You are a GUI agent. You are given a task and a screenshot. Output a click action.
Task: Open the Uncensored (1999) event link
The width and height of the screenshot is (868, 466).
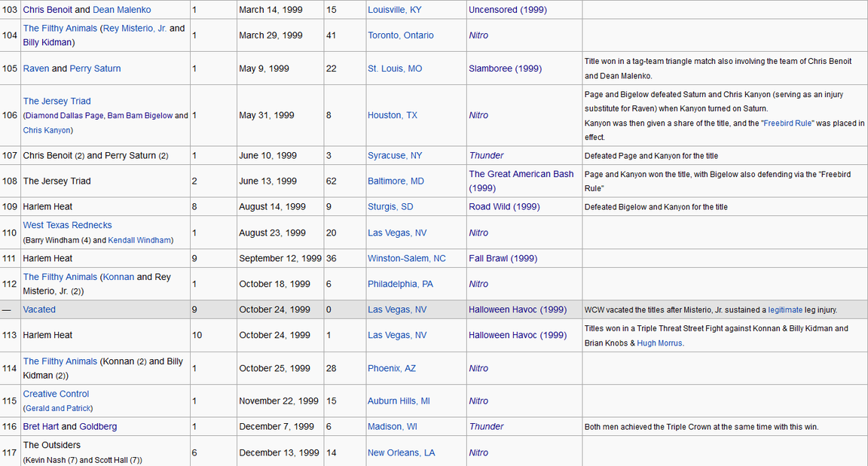pyautogui.click(x=508, y=10)
